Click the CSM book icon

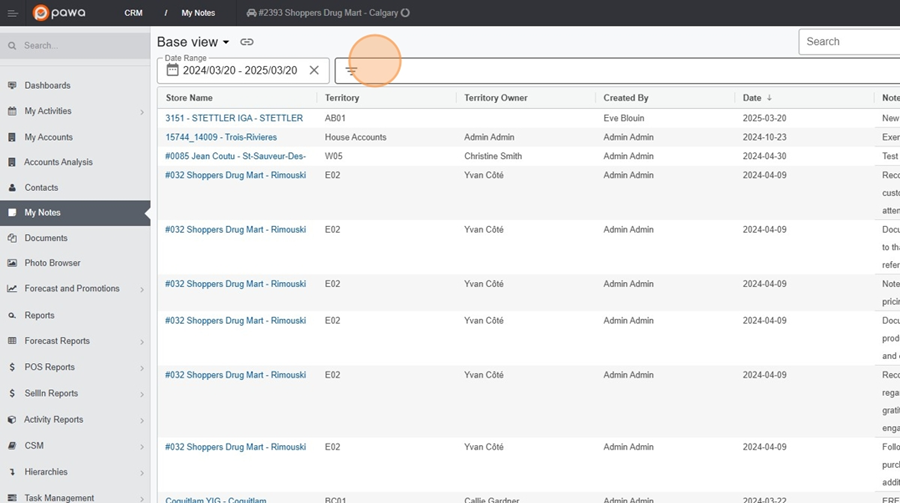12,446
